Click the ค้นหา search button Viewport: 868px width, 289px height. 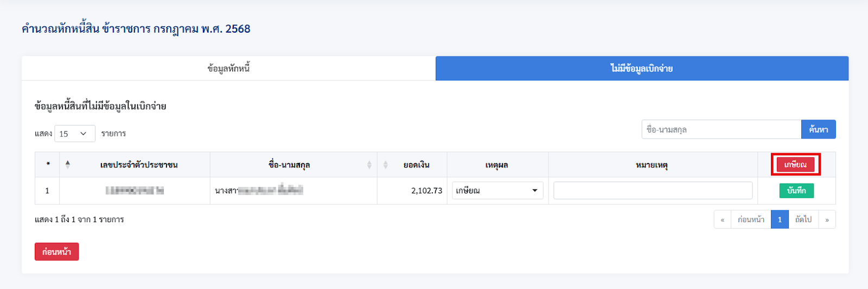pos(818,129)
